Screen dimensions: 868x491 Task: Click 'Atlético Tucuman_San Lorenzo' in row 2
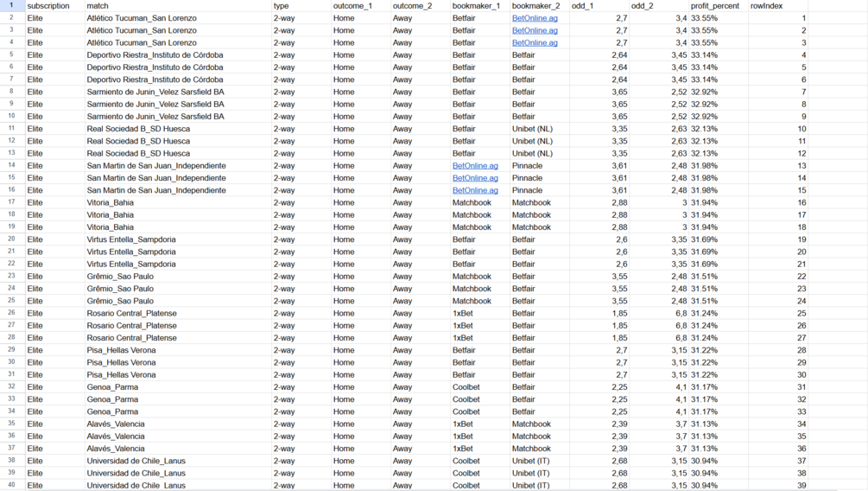pyautogui.click(x=142, y=18)
